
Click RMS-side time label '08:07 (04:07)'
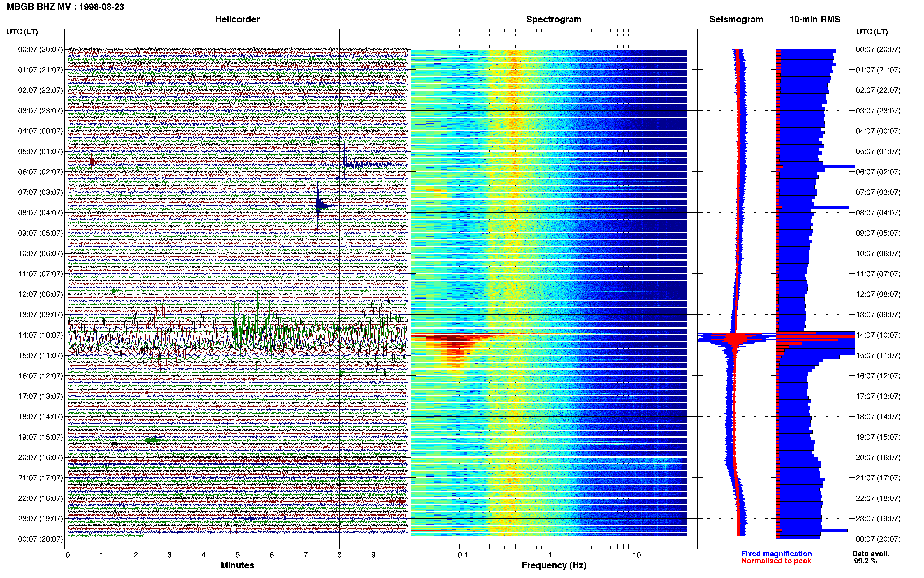click(x=878, y=212)
